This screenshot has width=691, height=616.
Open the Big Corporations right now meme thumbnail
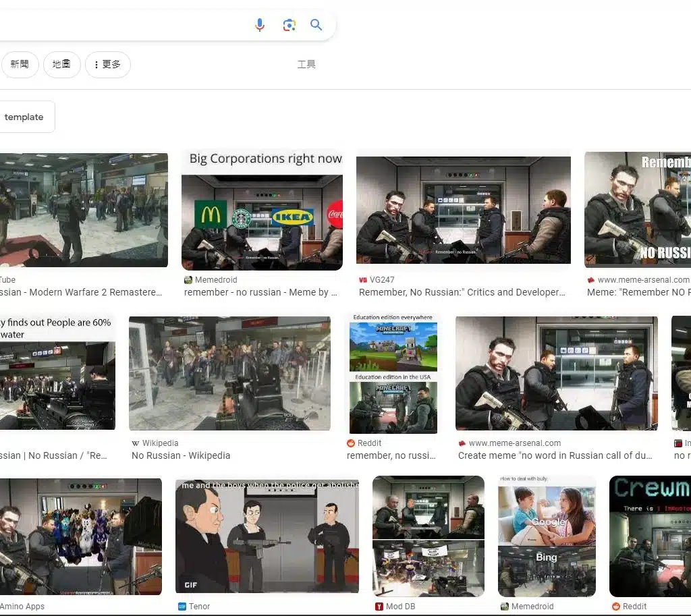point(262,211)
